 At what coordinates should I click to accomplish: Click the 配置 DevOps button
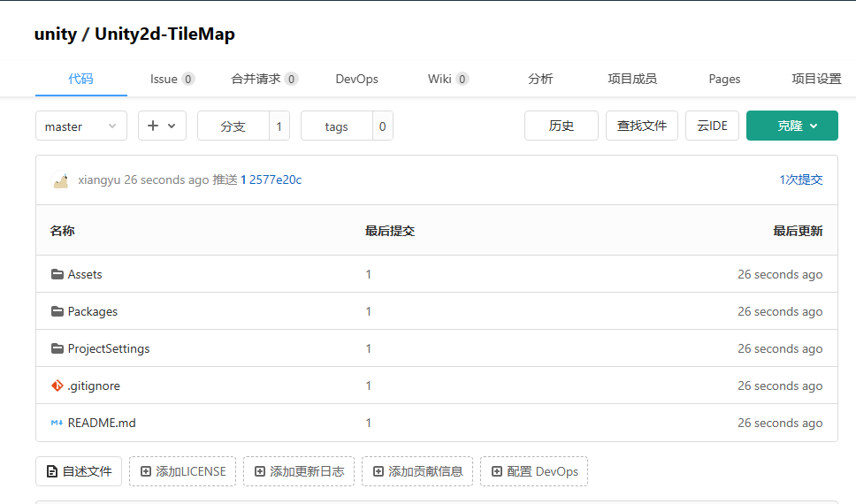click(x=534, y=471)
